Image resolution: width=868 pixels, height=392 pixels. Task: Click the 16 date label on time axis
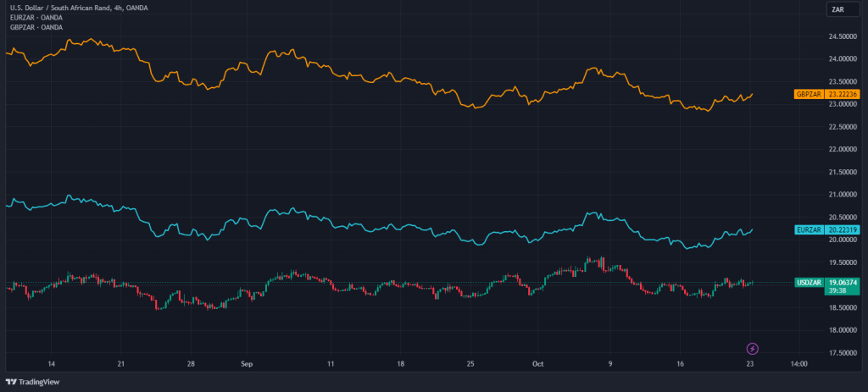pos(681,364)
